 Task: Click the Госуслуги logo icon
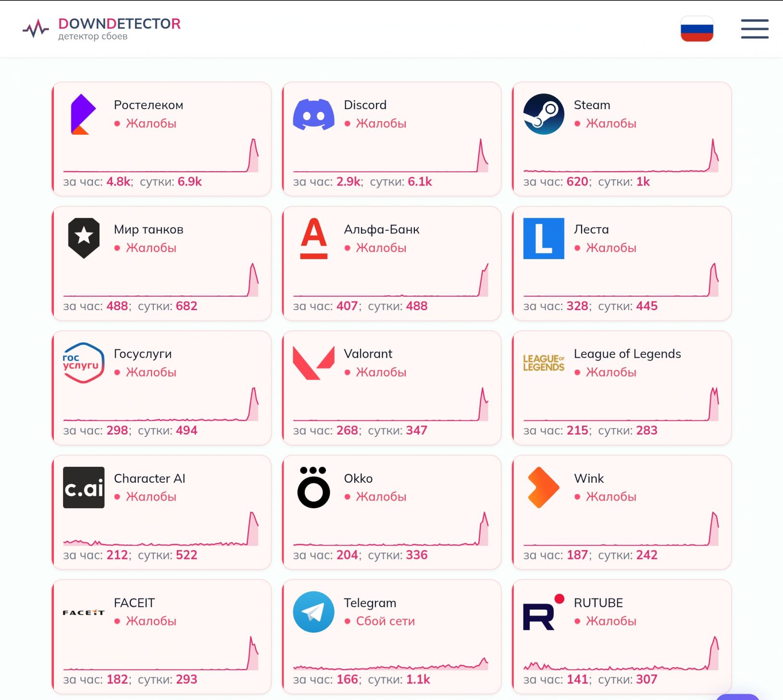[84, 363]
